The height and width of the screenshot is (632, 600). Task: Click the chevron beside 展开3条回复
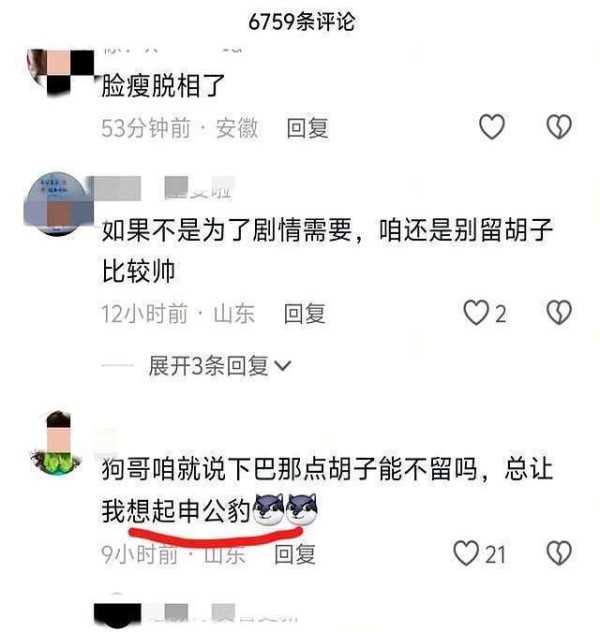(x=282, y=366)
